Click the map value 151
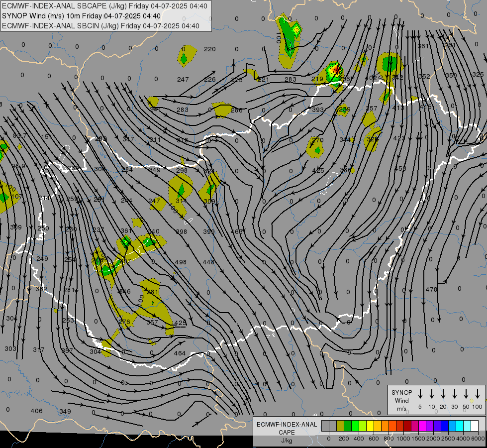Screen dimensions: 487x448 (46, 136)
